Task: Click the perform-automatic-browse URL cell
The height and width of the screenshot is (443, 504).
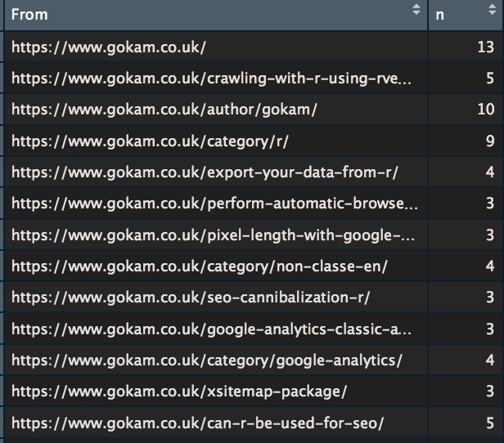Action: pos(214,204)
